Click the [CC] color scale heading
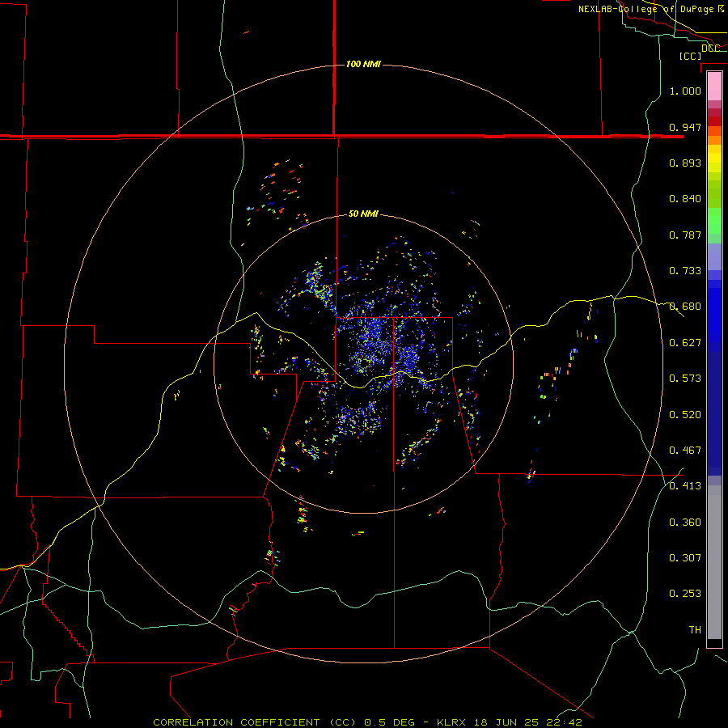This screenshot has height=728, width=728. [x=690, y=56]
